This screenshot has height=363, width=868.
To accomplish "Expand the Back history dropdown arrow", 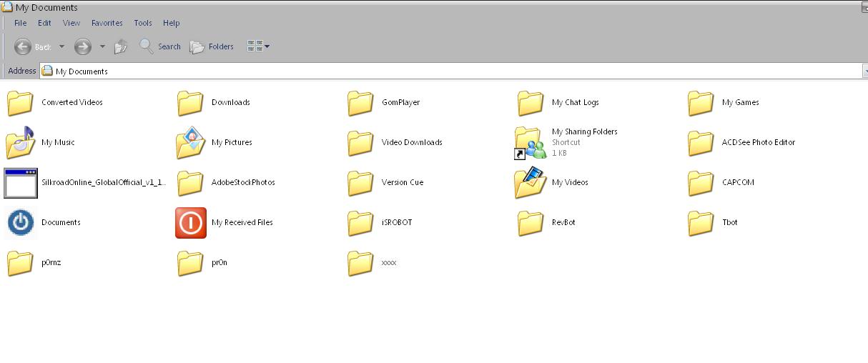I will click(x=61, y=46).
